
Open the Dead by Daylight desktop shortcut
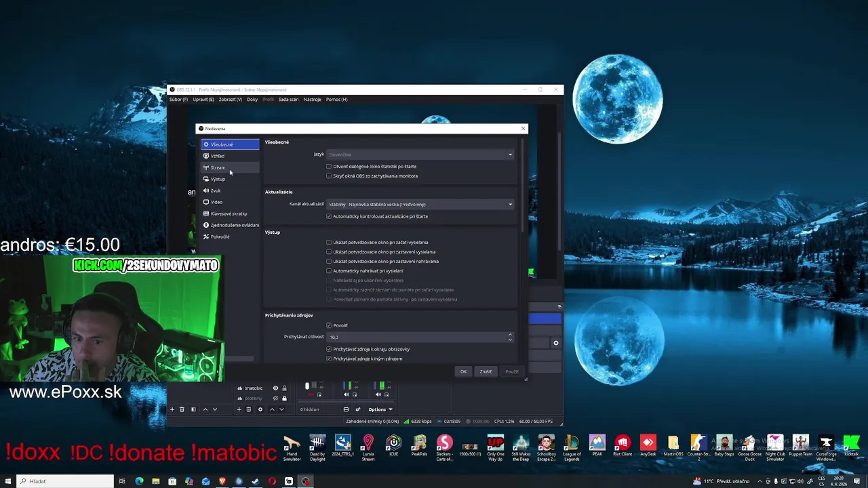(317, 448)
